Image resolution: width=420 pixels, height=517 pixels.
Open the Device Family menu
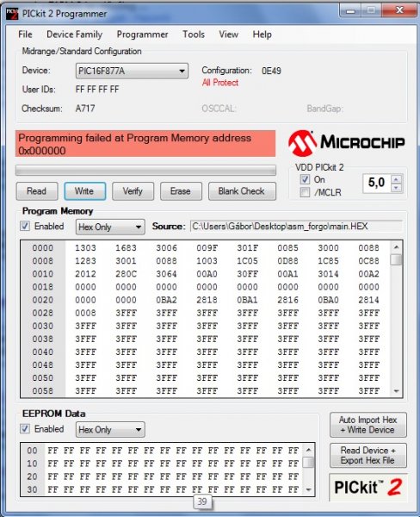[x=75, y=34]
